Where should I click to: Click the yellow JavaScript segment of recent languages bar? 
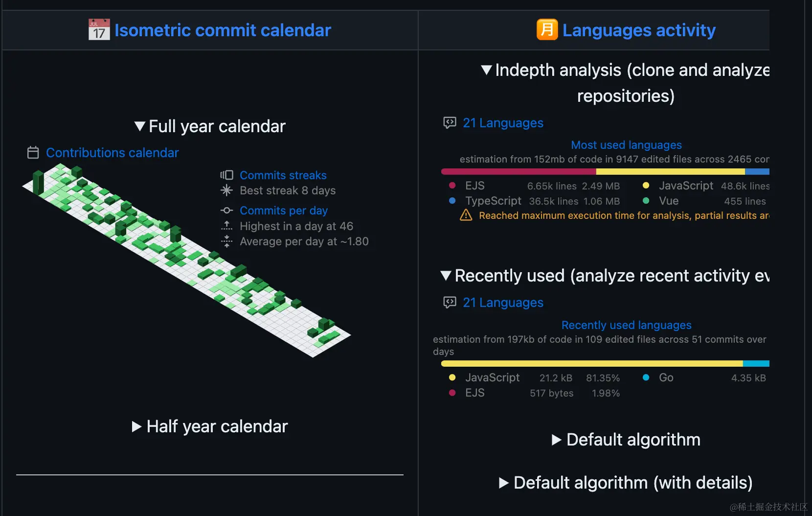point(587,364)
